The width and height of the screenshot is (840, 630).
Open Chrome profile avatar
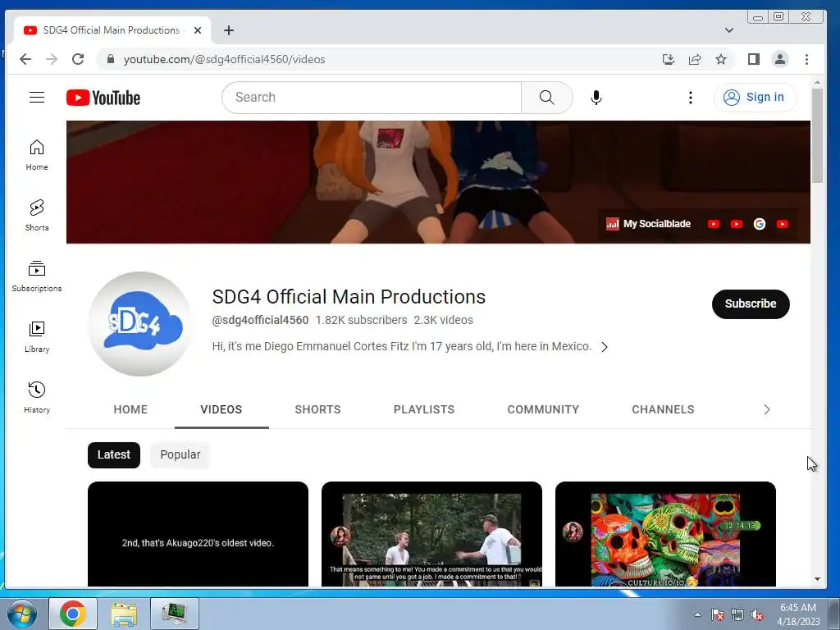pos(780,59)
